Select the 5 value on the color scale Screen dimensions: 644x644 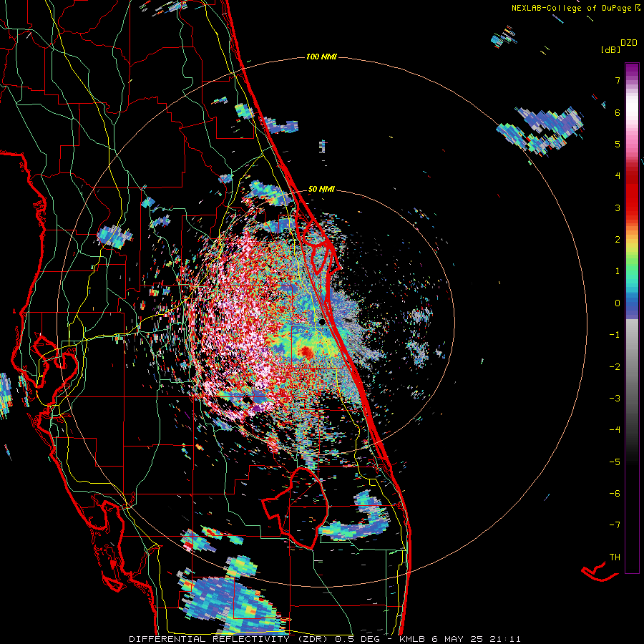[x=618, y=144]
